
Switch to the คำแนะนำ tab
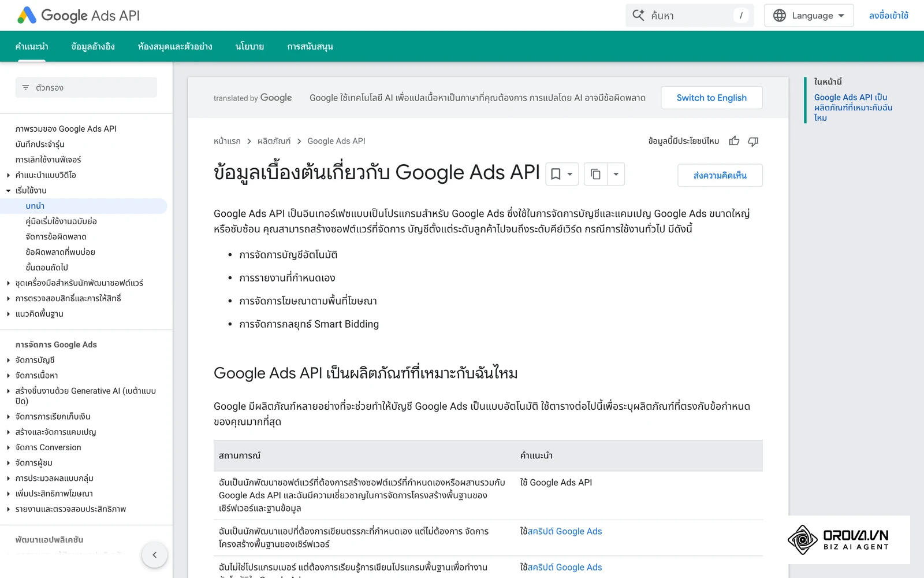coord(32,46)
